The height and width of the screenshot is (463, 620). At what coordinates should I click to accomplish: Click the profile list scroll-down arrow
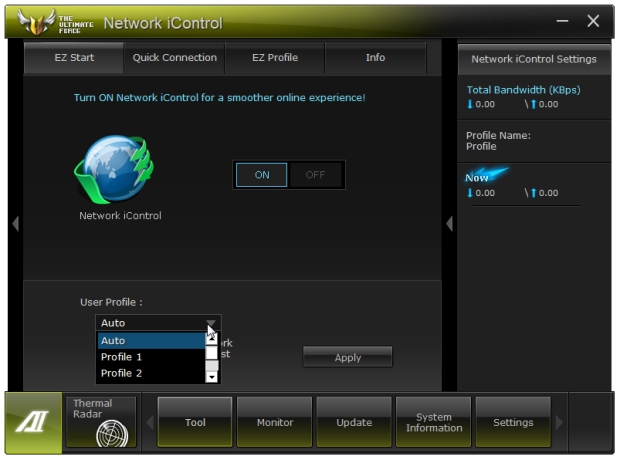[212, 377]
